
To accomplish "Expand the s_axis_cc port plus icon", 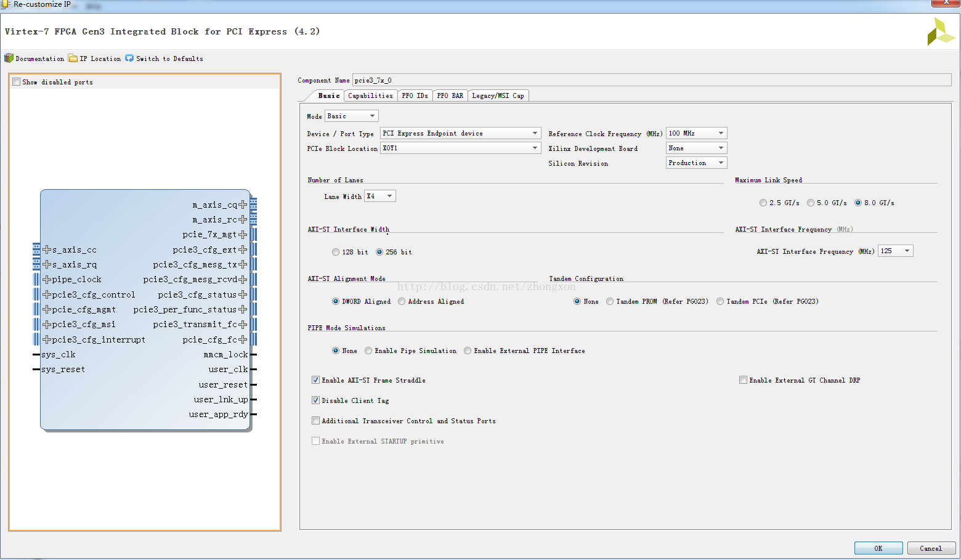I will tap(47, 250).
